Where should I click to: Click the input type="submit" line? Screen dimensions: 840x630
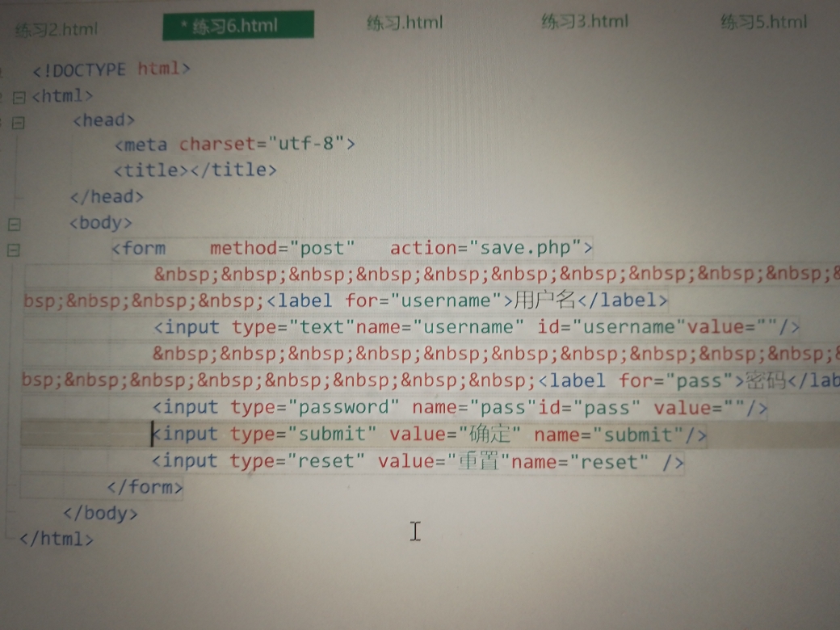pos(429,434)
